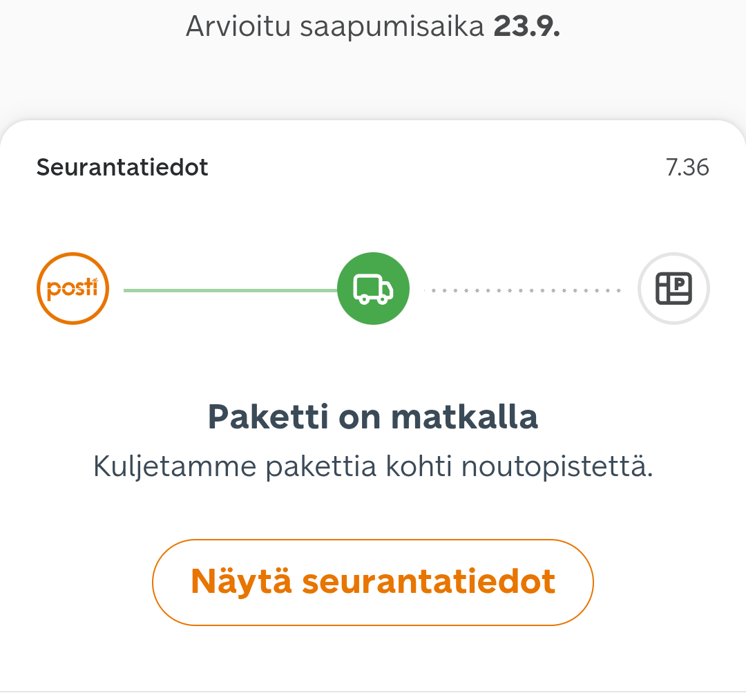Tap the Arvioitu saapumisaika label
Screen dimensions: 746x700
pos(334,26)
